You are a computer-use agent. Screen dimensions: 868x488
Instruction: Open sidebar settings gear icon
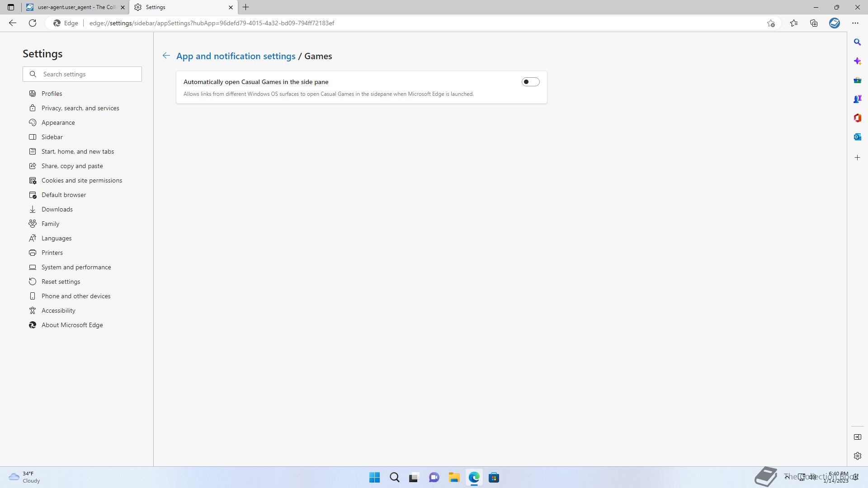(x=857, y=456)
